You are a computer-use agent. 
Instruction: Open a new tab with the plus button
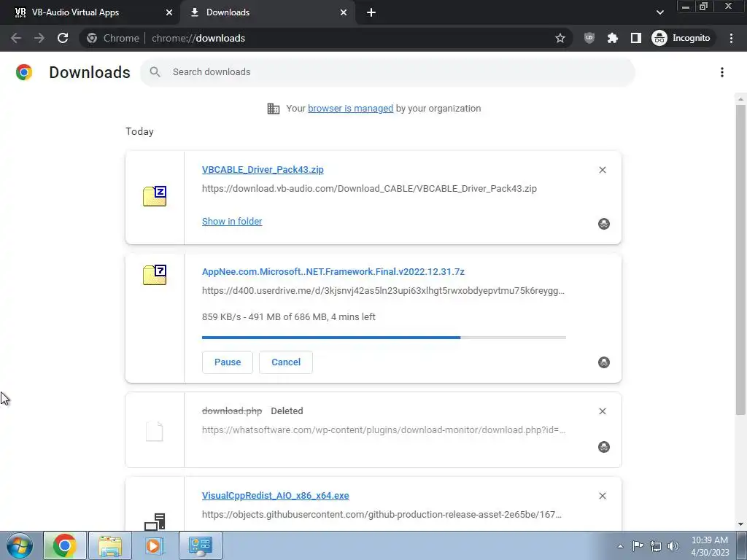371,12
